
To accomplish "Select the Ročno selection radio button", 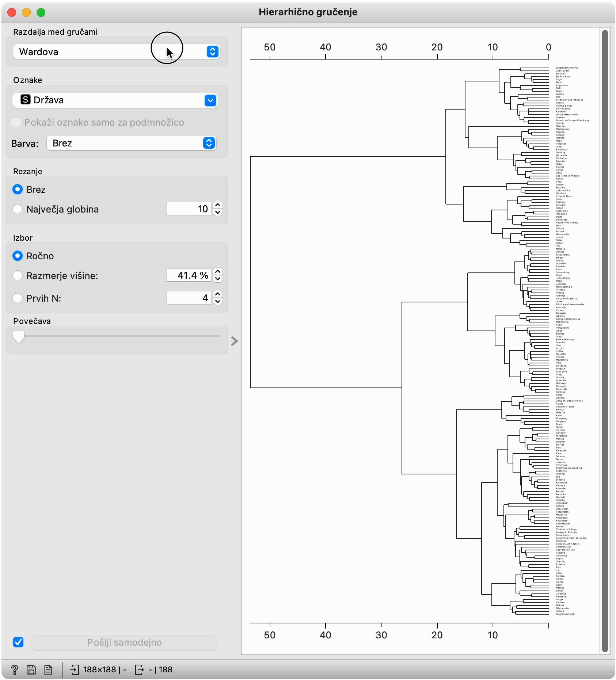I will click(x=18, y=256).
